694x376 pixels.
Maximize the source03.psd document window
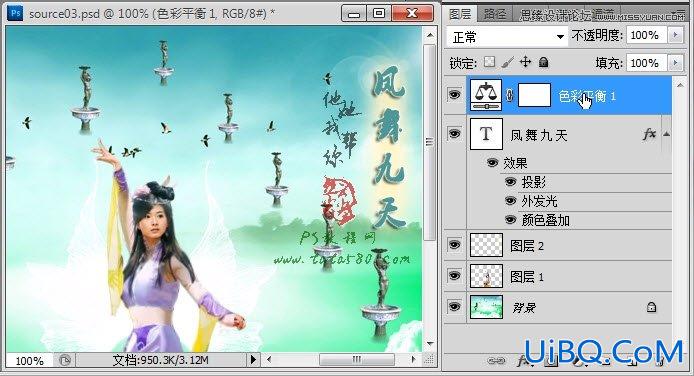coord(379,13)
